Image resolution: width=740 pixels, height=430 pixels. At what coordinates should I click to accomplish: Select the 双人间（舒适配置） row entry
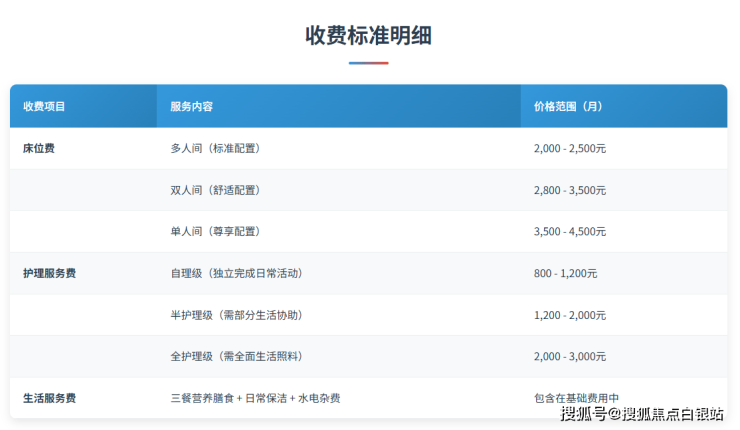pos(214,190)
